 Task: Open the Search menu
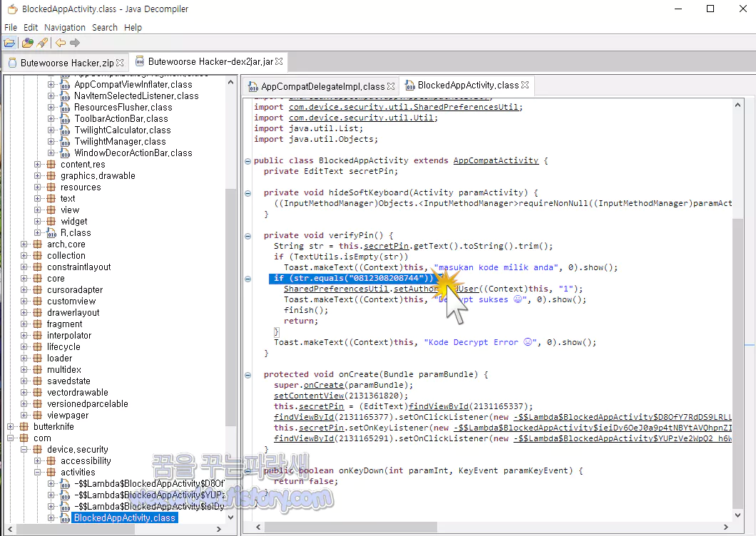[x=105, y=28]
